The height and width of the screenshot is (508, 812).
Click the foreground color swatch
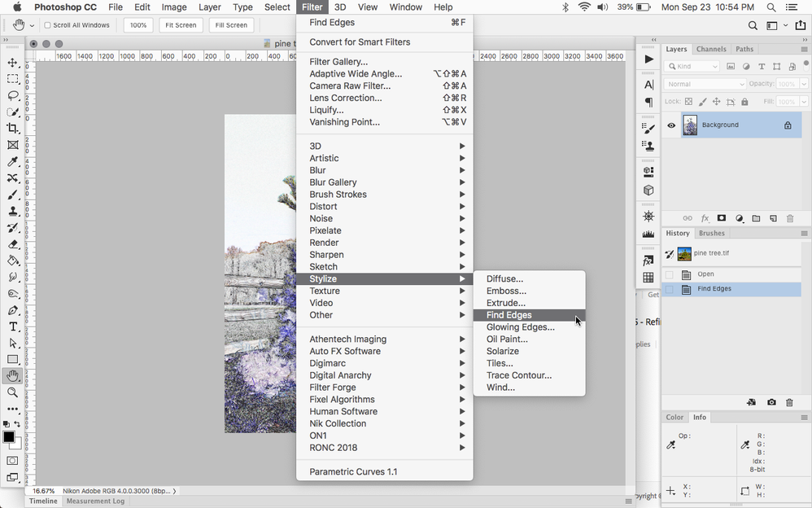(x=9, y=437)
